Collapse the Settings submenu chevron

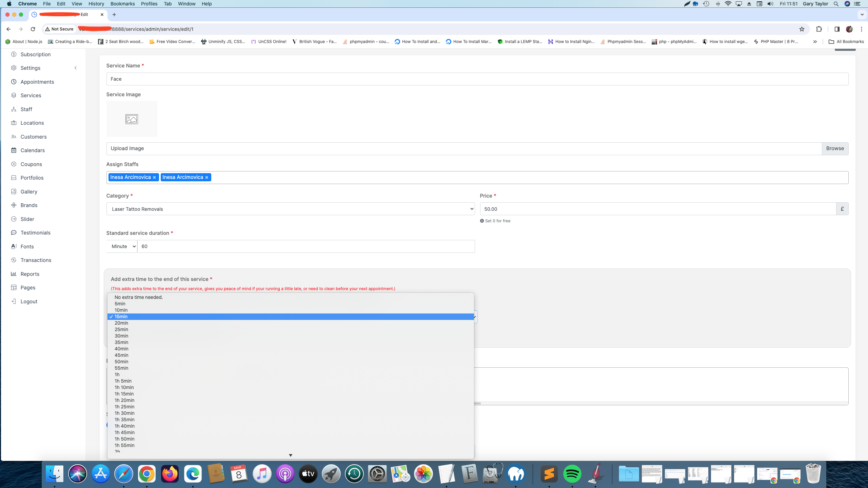[x=76, y=68]
